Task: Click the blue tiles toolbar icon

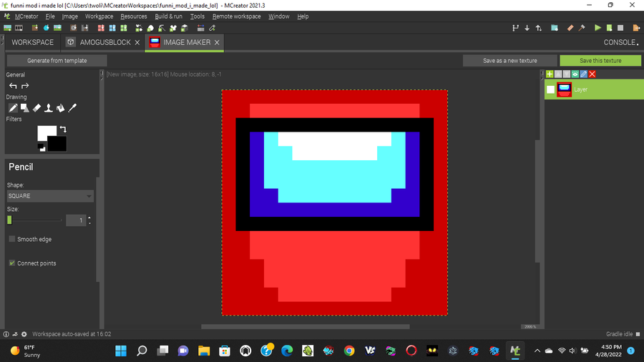Action: (x=112, y=28)
